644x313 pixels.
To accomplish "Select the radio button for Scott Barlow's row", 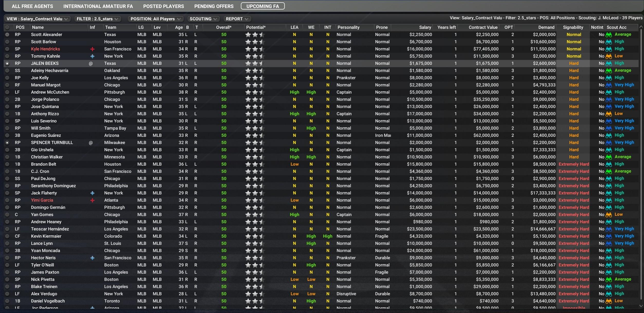I will 7,42.
